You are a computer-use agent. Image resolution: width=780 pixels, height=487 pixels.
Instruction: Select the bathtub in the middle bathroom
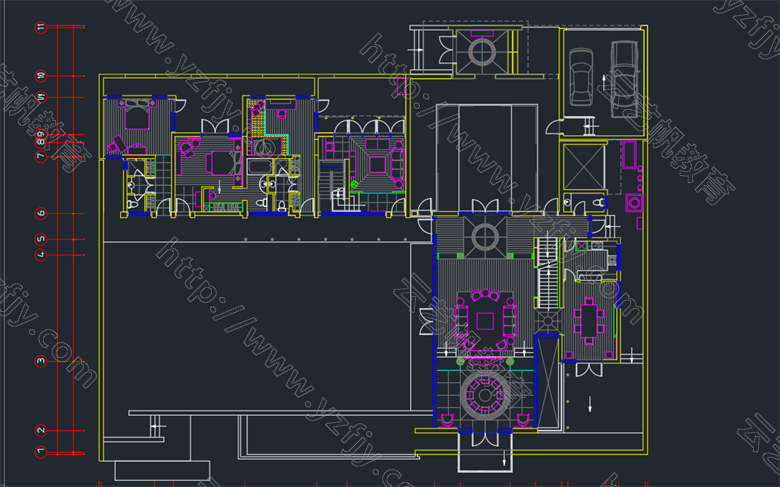click(x=260, y=166)
